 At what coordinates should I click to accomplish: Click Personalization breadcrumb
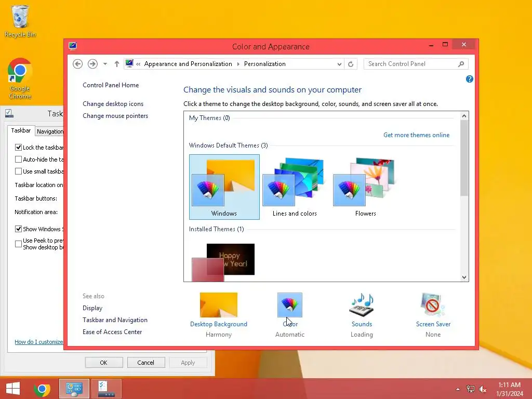coord(264,64)
